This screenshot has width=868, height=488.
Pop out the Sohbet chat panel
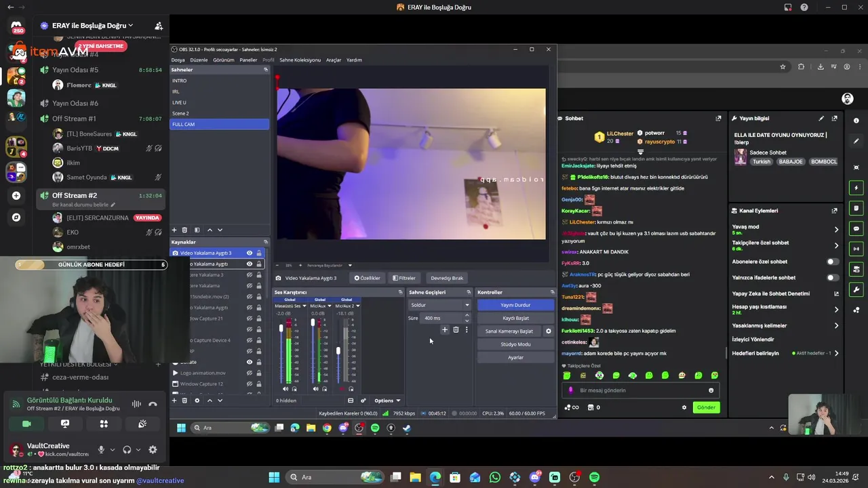718,118
